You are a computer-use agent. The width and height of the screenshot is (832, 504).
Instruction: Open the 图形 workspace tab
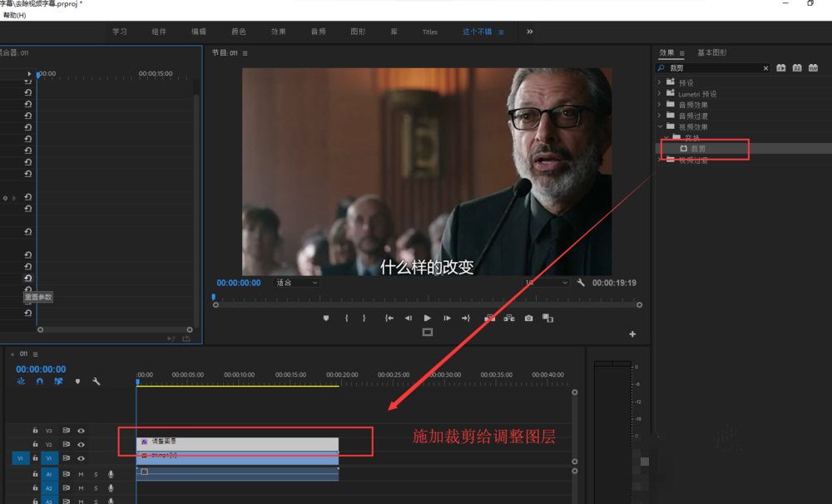[358, 31]
